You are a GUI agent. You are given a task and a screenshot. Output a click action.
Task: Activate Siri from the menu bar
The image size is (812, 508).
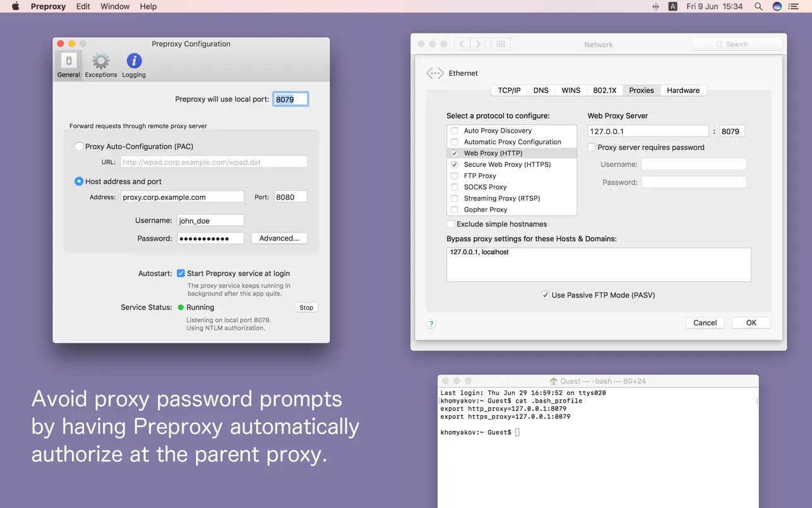tap(776, 6)
